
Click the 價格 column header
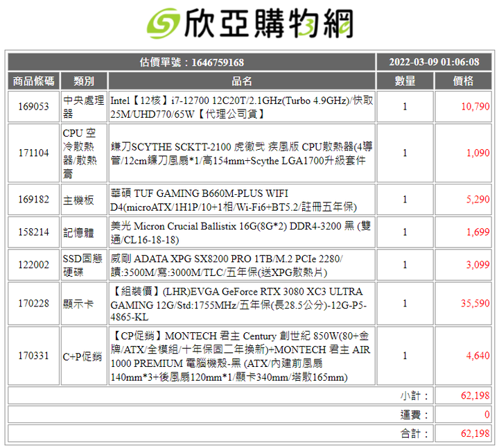click(463, 81)
